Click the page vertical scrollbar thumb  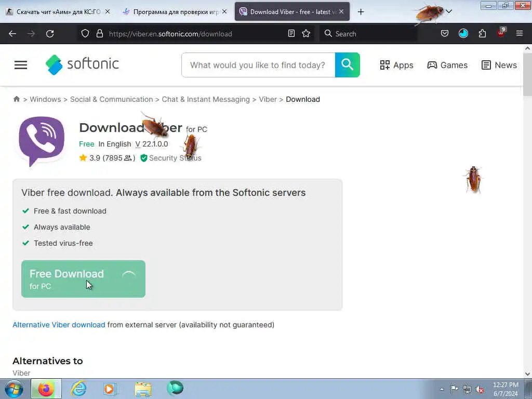coord(528,75)
